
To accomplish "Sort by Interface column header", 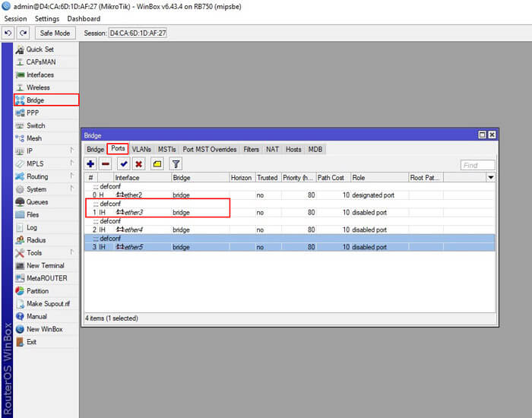I will pos(143,177).
